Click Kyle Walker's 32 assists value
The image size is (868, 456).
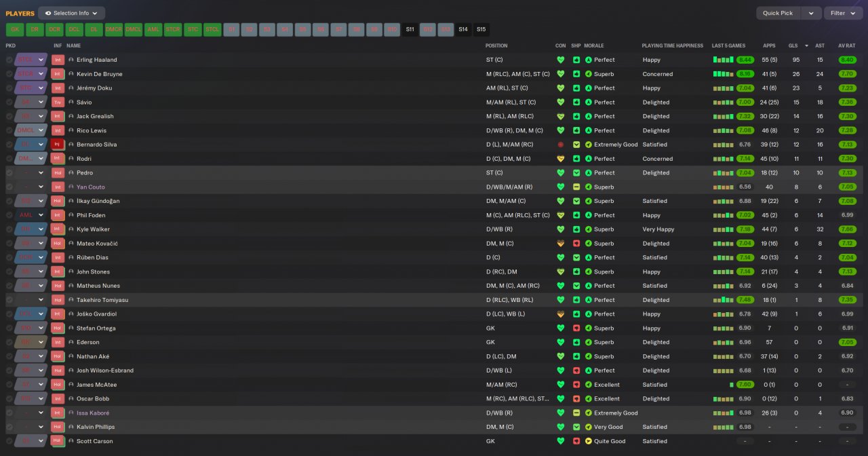(820, 229)
